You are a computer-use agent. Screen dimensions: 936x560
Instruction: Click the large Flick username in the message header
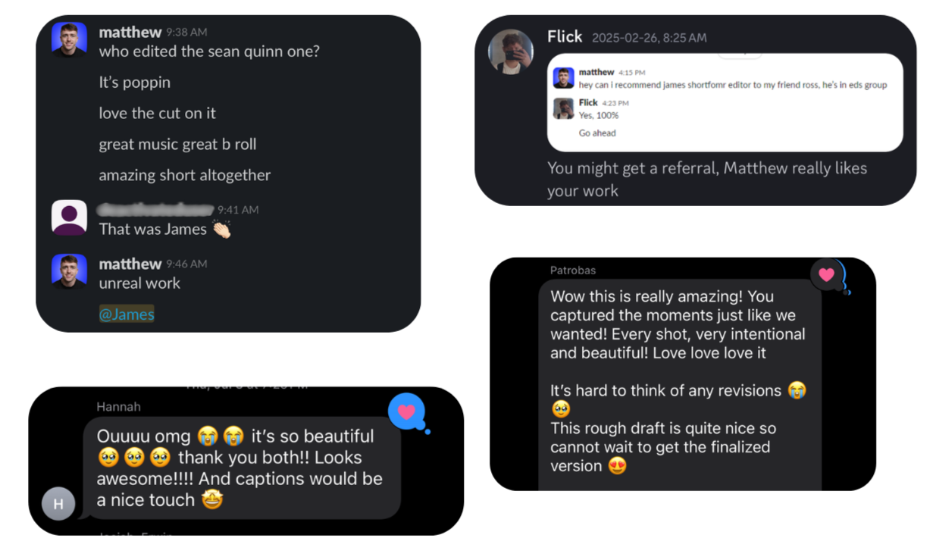pos(565,36)
